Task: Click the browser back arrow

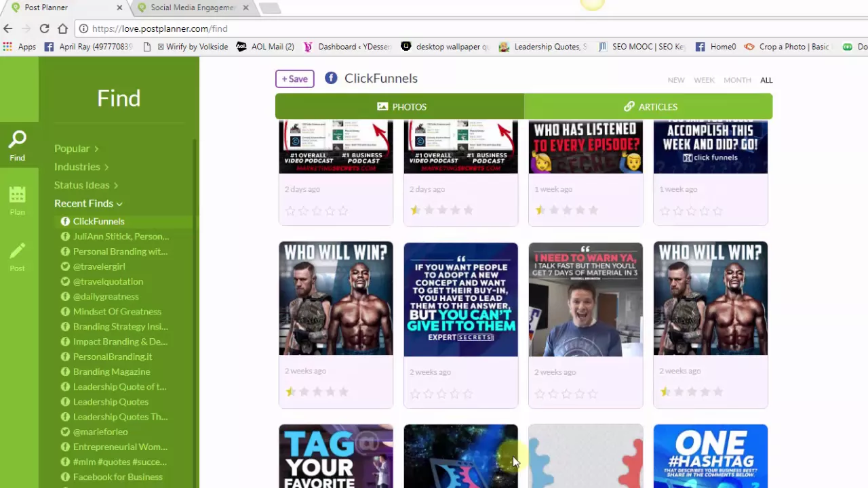Action: point(8,28)
